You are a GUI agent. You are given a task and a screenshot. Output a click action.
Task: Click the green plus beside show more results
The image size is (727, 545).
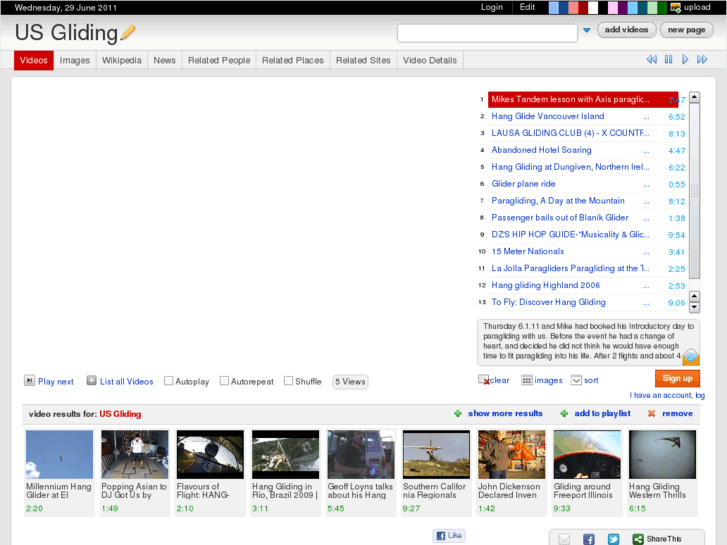(458, 413)
